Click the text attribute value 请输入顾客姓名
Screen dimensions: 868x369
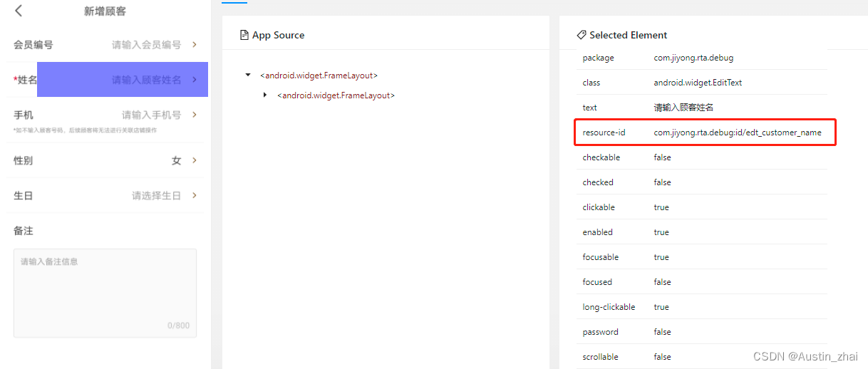tap(683, 108)
